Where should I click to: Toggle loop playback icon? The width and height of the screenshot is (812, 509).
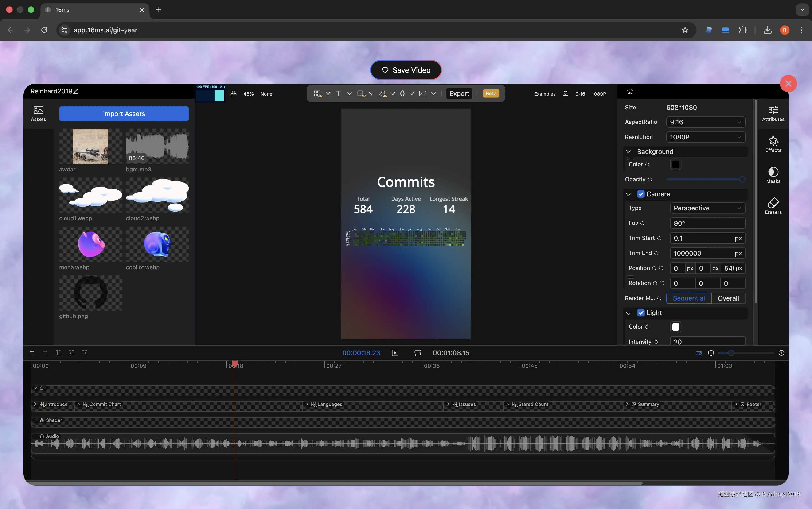click(418, 353)
